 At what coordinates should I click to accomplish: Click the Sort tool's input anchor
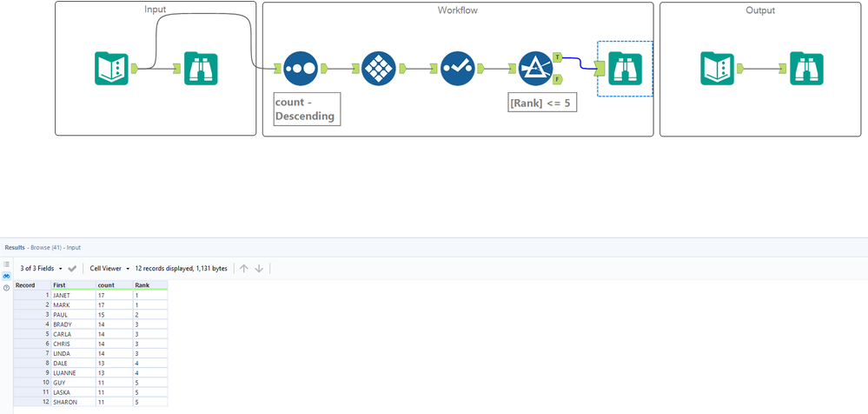coord(278,68)
